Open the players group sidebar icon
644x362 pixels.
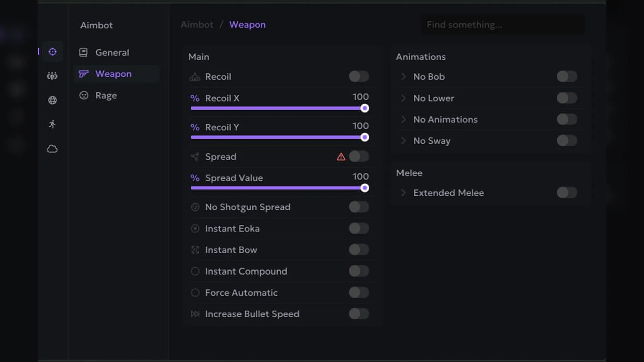point(52,76)
